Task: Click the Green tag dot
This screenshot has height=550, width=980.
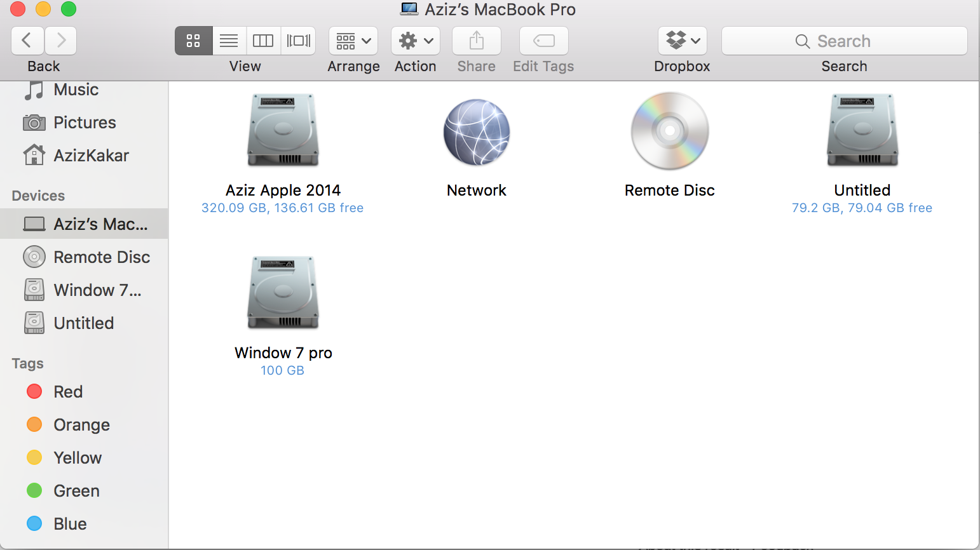Action: click(x=34, y=491)
